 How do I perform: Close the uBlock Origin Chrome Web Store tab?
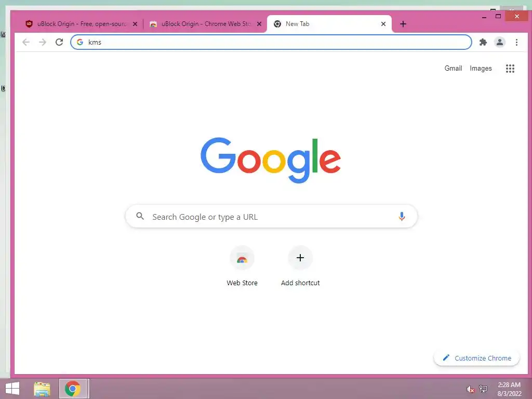click(x=259, y=24)
